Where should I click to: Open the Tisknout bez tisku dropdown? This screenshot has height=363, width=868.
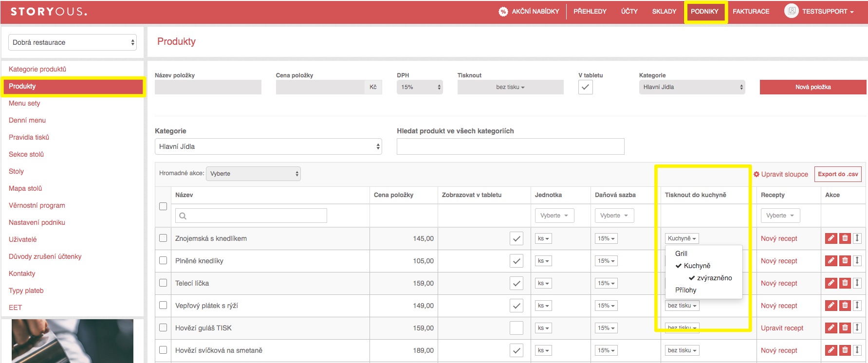tap(510, 87)
